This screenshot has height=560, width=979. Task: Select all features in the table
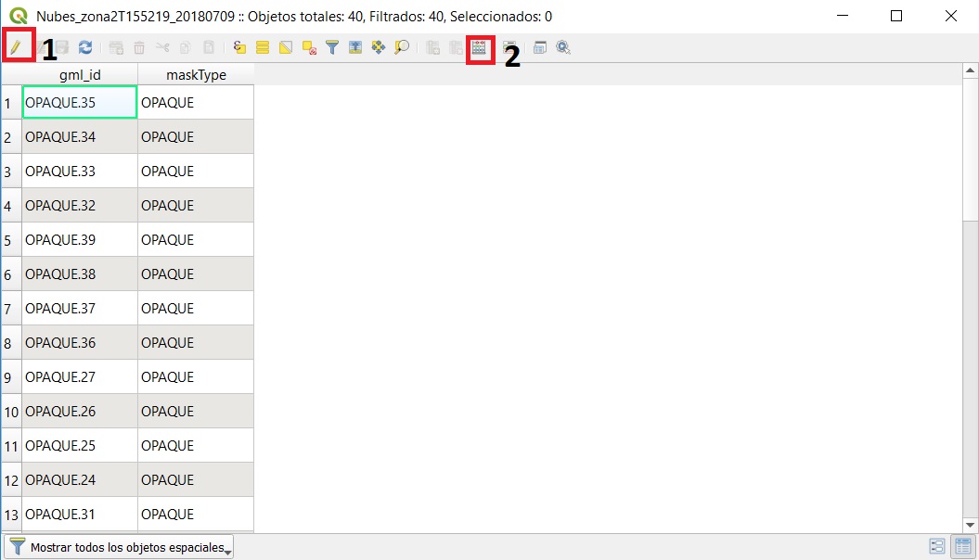tap(263, 47)
